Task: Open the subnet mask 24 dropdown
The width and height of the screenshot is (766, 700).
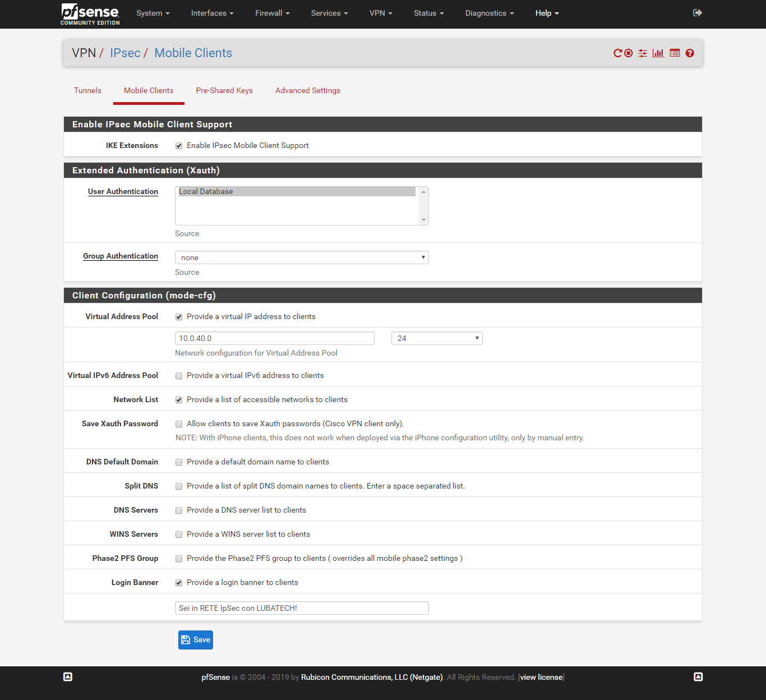Action: click(x=437, y=338)
